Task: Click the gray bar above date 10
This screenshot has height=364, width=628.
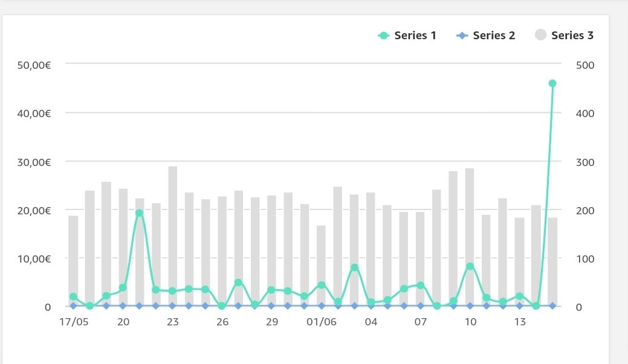Action: 470,237
